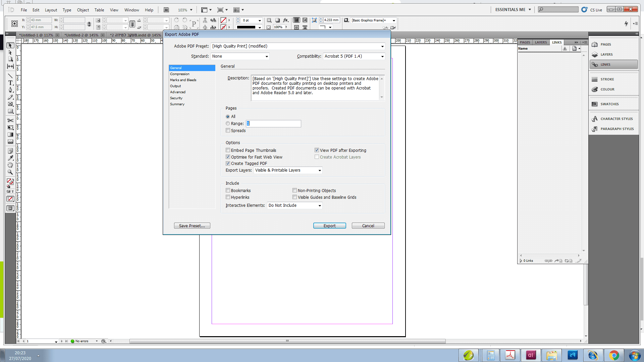644x362 pixels.
Task: Select the Type tool in toolbox
Action: (x=10, y=83)
